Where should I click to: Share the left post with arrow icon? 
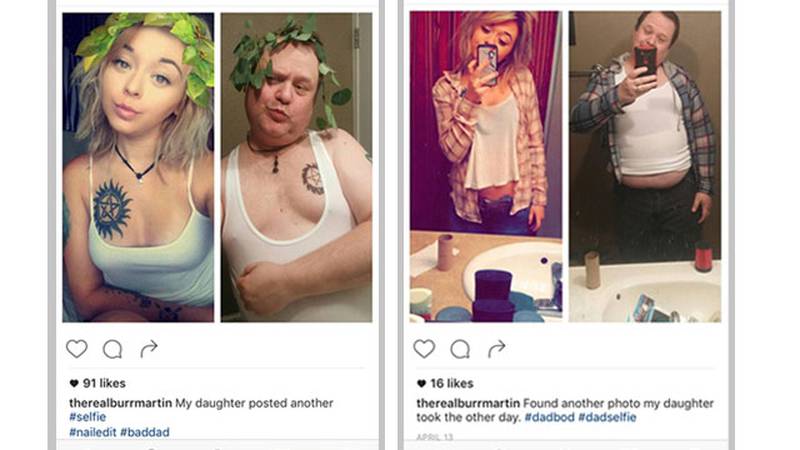(149, 349)
